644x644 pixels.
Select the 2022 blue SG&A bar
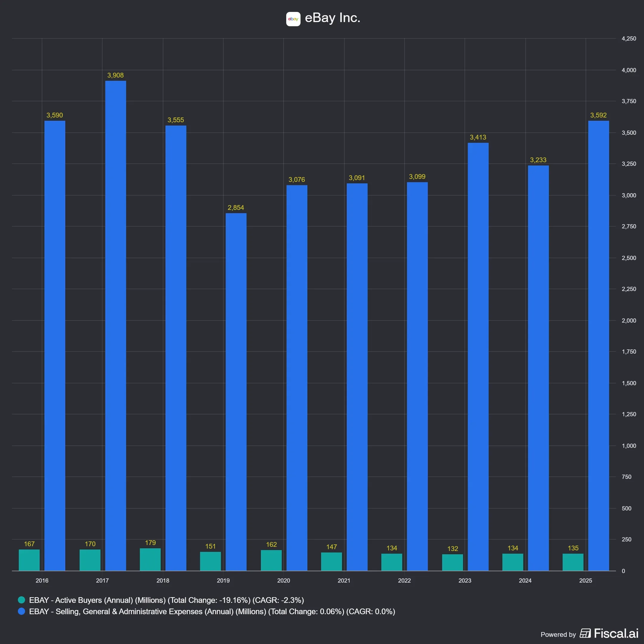417,376
